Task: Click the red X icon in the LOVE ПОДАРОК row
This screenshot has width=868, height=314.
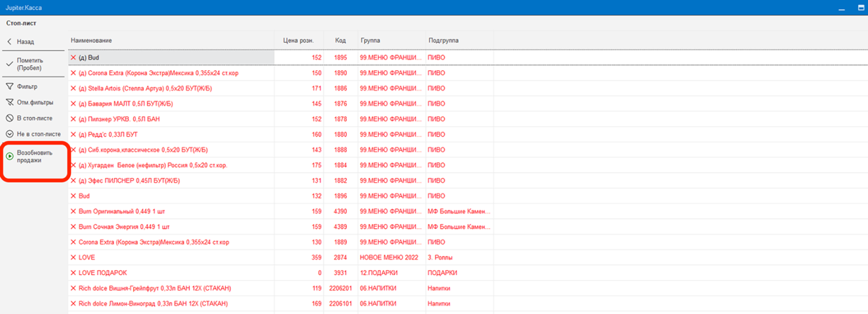Action: [74, 273]
